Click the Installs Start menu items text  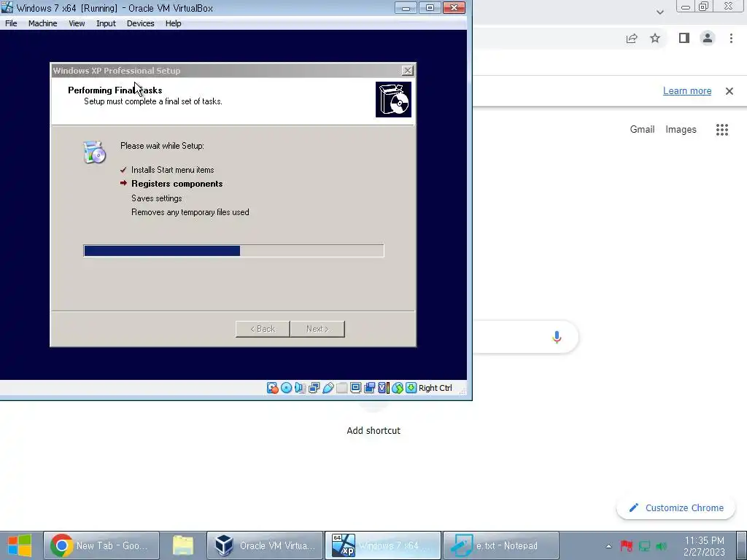[172, 170]
